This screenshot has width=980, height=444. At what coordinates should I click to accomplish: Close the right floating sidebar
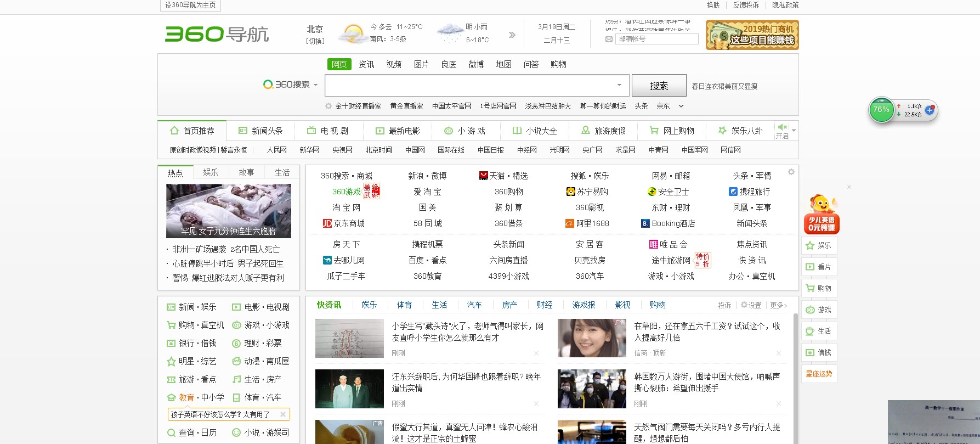[x=849, y=187]
